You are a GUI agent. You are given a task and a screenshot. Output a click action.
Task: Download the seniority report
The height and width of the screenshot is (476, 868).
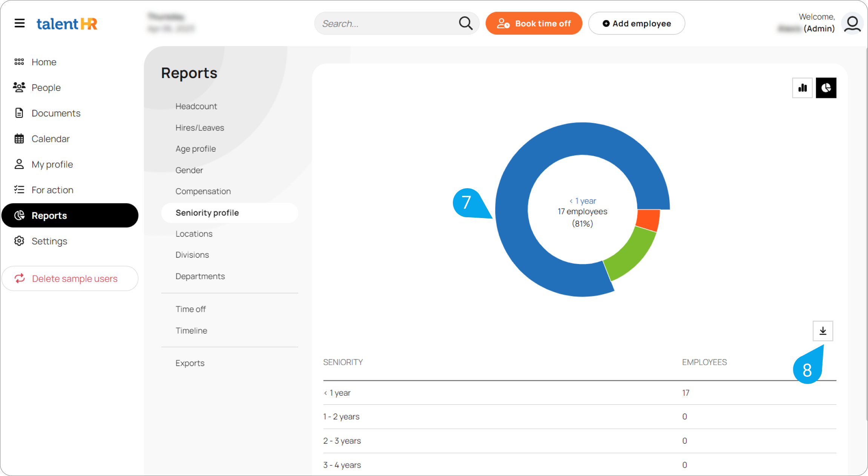point(823,331)
